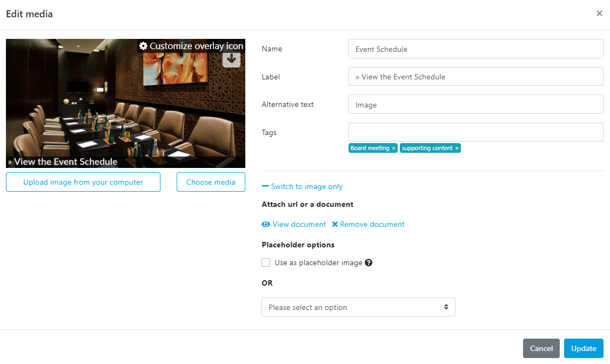
Task: Click the Board meeting tag text
Action: 370,148
